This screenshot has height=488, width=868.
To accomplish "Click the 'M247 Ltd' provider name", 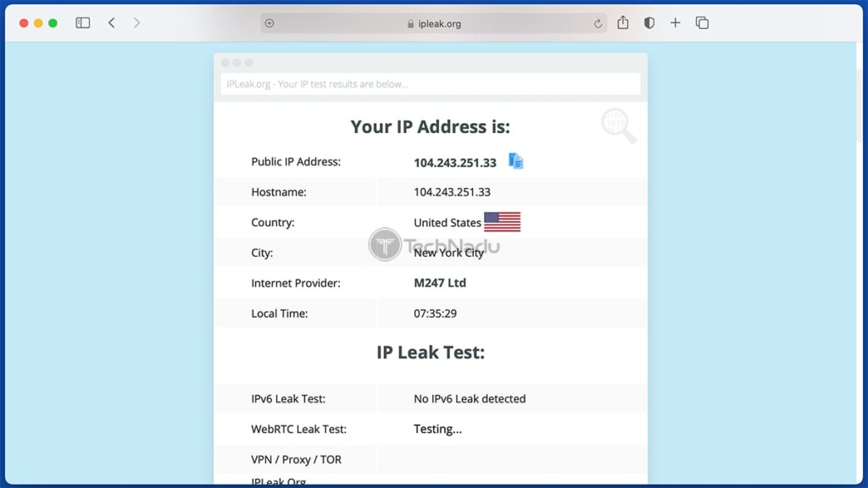I will tap(440, 283).
